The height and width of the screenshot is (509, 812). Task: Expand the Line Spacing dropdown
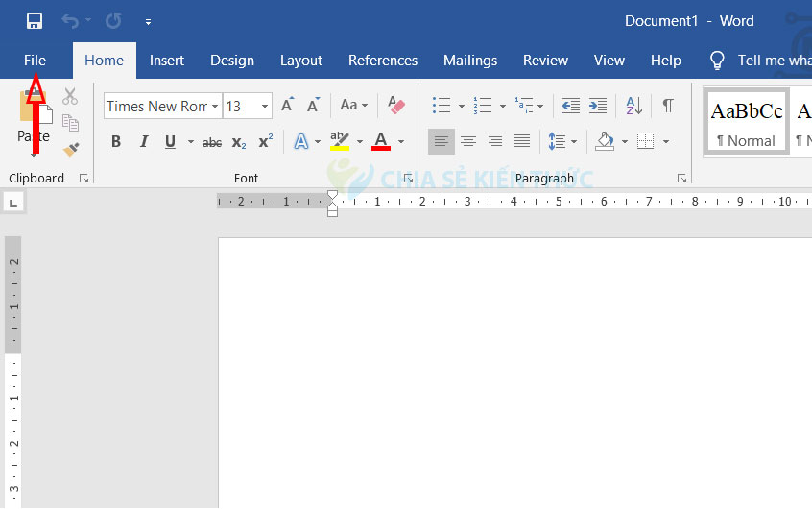pyautogui.click(x=574, y=142)
